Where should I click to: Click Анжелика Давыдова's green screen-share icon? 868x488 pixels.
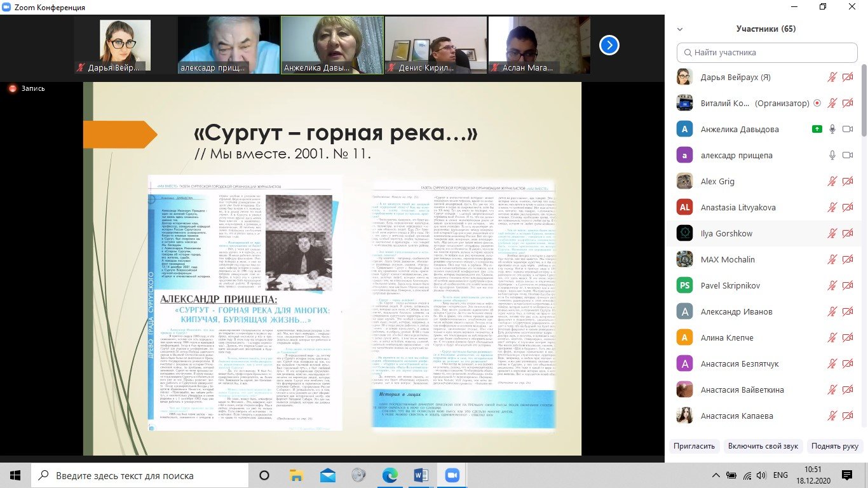[x=817, y=129]
